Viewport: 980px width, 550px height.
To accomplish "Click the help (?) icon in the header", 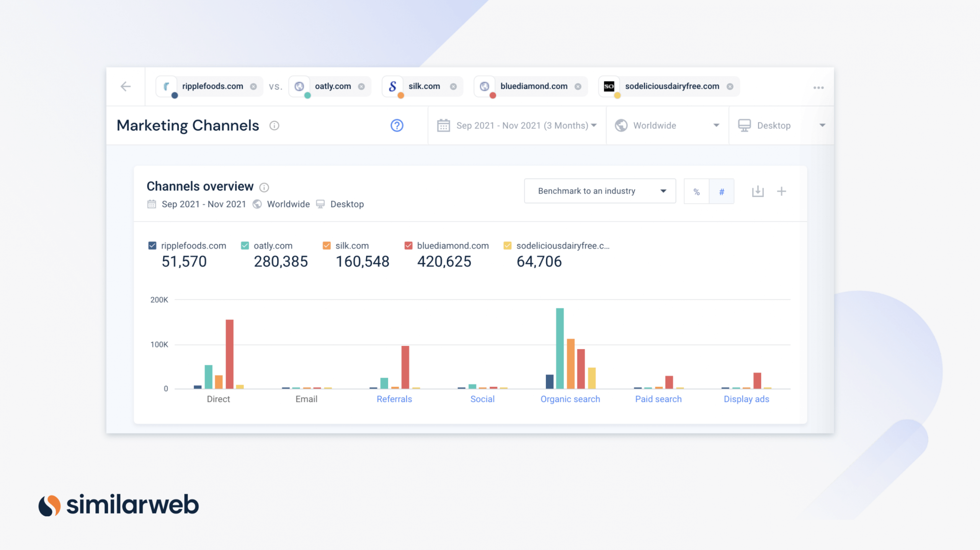I will (x=397, y=125).
